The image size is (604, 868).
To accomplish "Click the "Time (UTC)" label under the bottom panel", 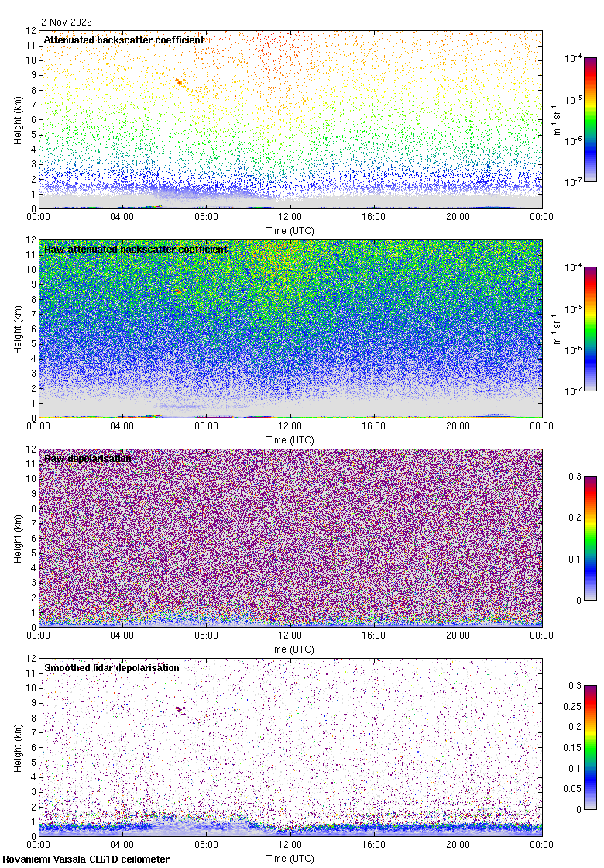I will coord(290,858).
